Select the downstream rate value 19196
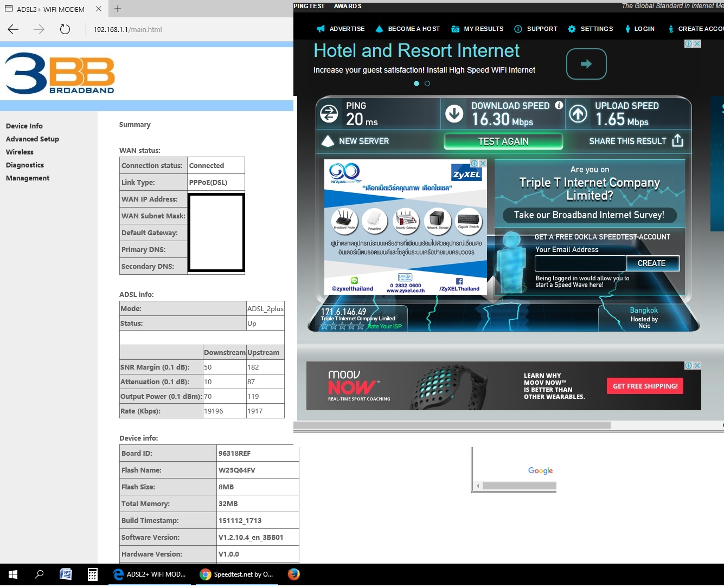The image size is (724, 588). [x=214, y=411]
